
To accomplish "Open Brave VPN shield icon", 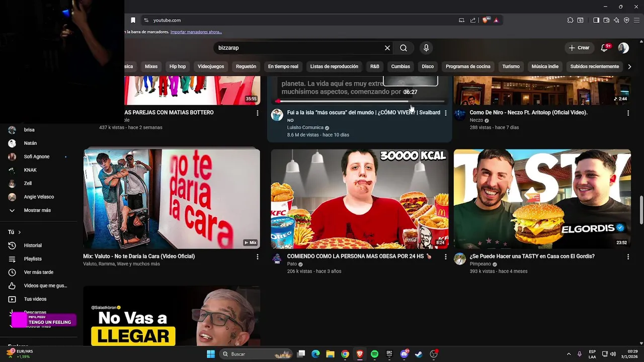I will tap(626, 20).
